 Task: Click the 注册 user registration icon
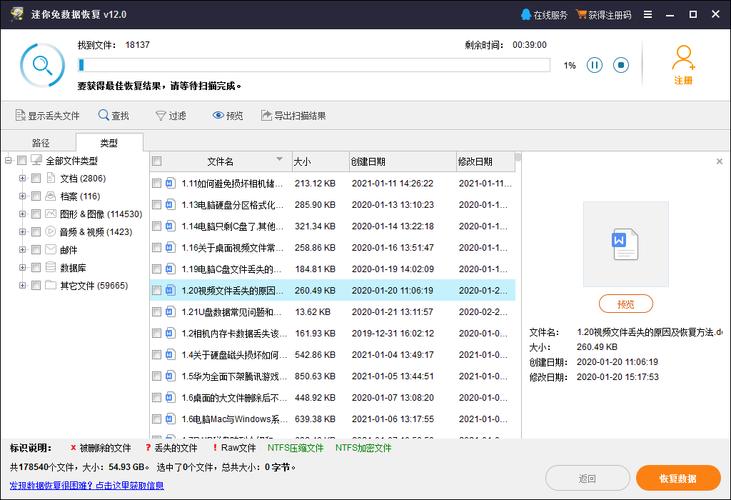pyautogui.click(x=683, y=65)
